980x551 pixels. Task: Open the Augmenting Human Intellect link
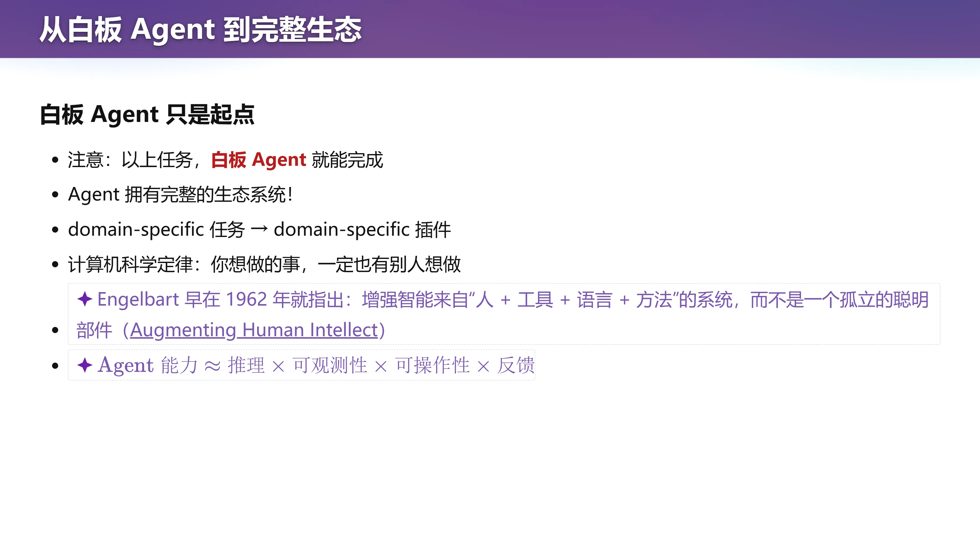click(x=254, y=330)
